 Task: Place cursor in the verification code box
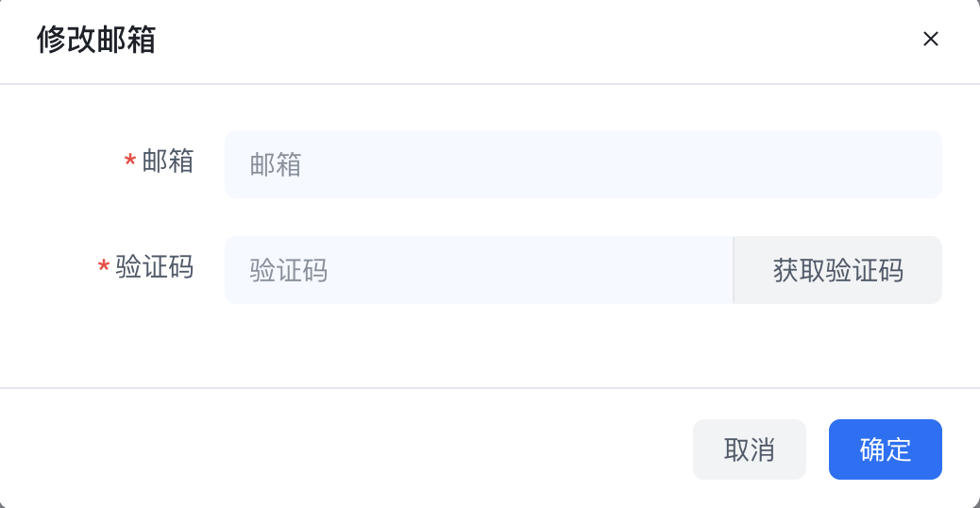pyautogui.click(x=478, y=270)
